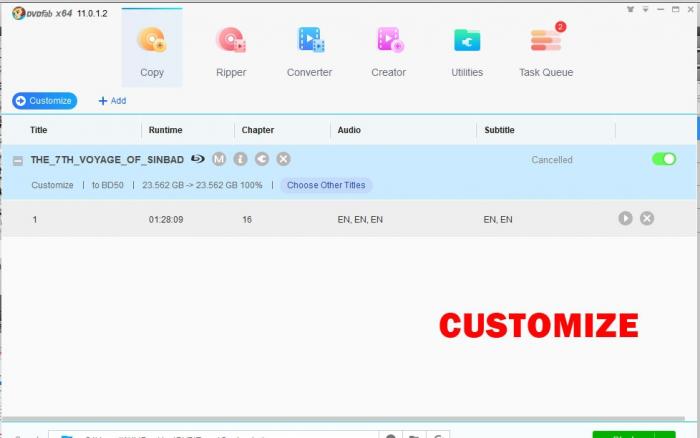The width and height of the screenshot is (700, 438).
Task: Click the title number 1 in the row
Action: click(x=35, y=220)
